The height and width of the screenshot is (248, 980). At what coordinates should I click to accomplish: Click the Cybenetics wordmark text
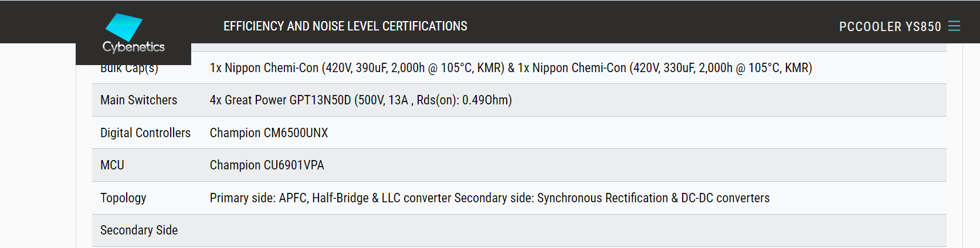pos(134,47)
